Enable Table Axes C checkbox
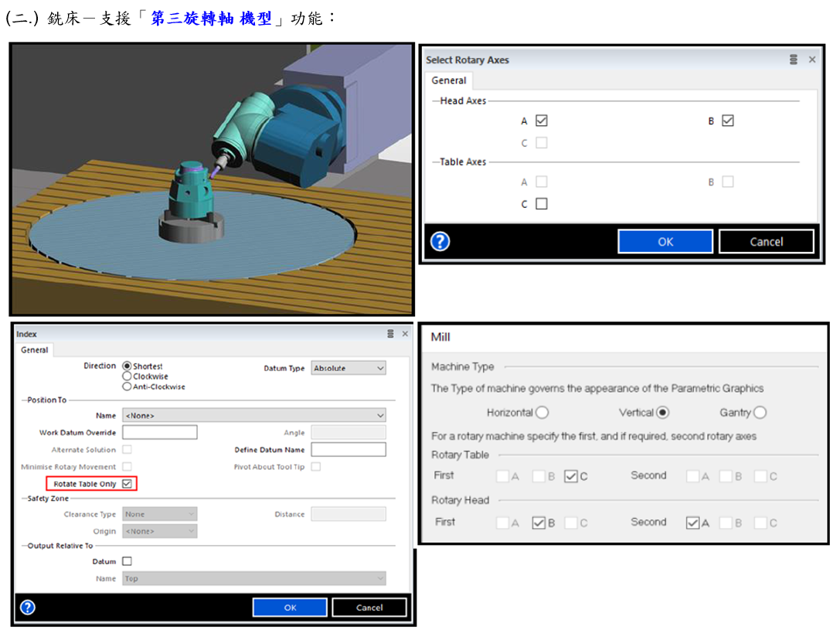Screen dimensions: 840x640 tap(541, 204)
